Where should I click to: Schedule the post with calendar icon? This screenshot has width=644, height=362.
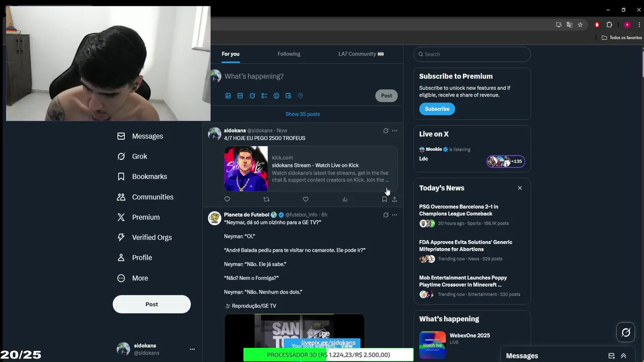(x=288, y=96)
